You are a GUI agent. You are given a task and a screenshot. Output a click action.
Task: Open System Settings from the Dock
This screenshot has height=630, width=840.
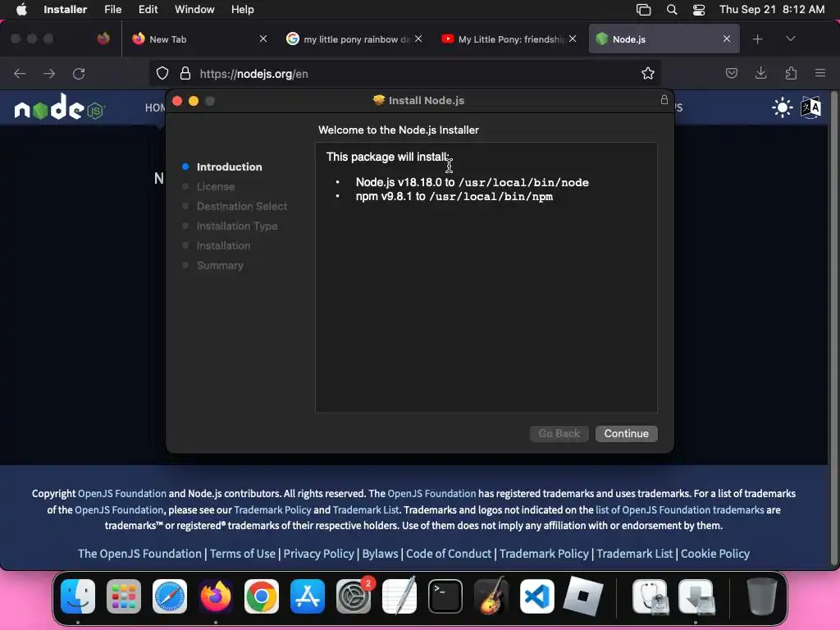coord(354,596)
